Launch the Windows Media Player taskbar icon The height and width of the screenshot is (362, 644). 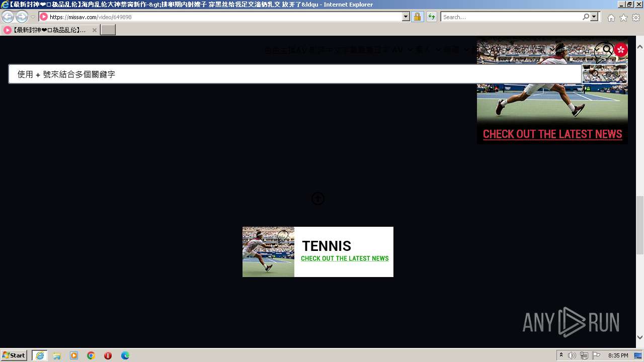pyautogui.click(x=74, y=355)
